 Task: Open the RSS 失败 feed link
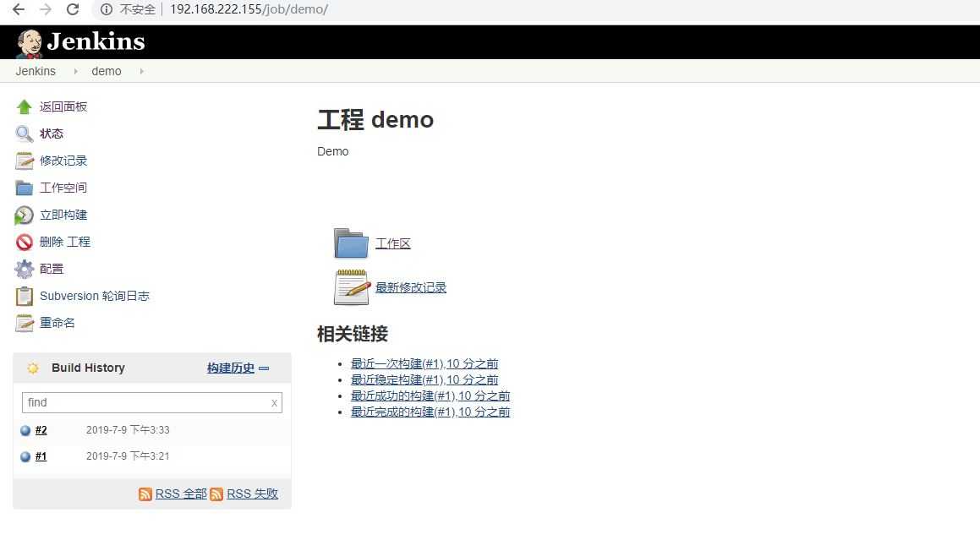click(252, 494)
